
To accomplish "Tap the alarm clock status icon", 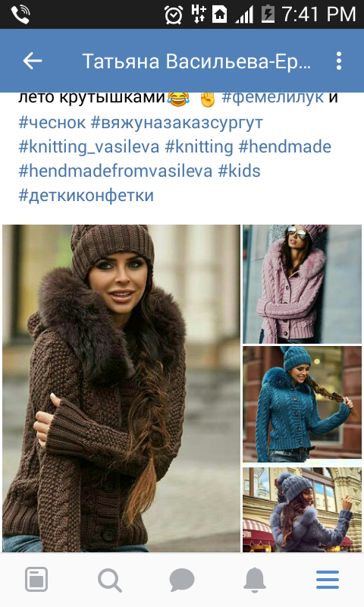I will (174, 14).
